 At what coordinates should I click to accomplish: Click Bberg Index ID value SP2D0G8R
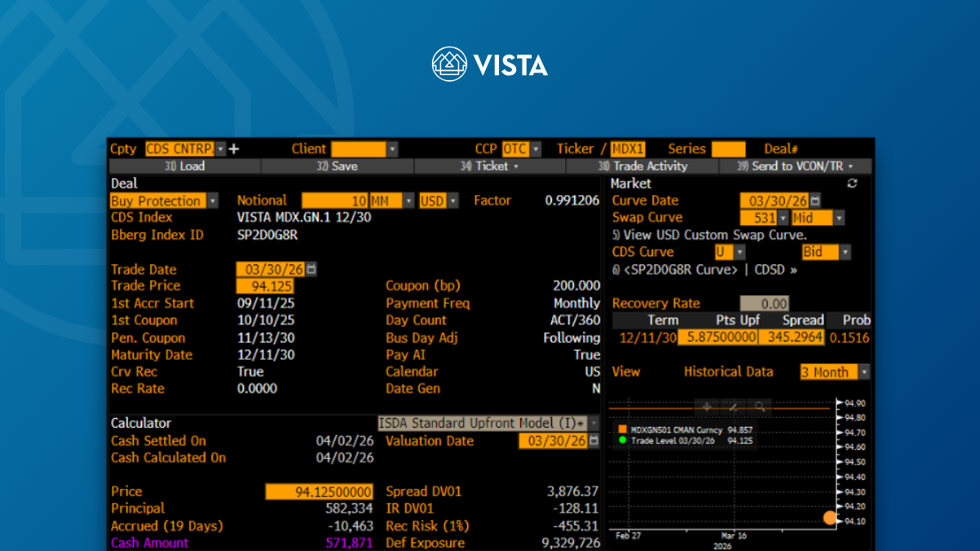(269, 235)
